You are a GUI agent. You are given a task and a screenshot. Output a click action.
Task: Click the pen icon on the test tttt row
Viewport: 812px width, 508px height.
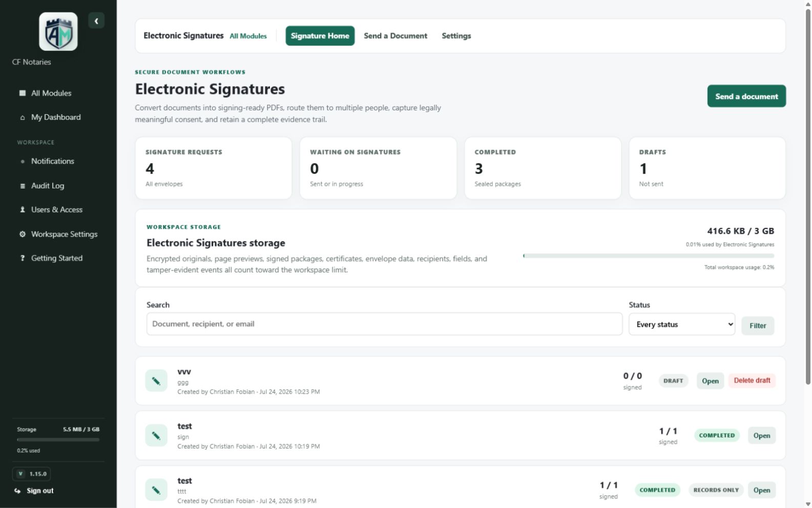point(156,490)
